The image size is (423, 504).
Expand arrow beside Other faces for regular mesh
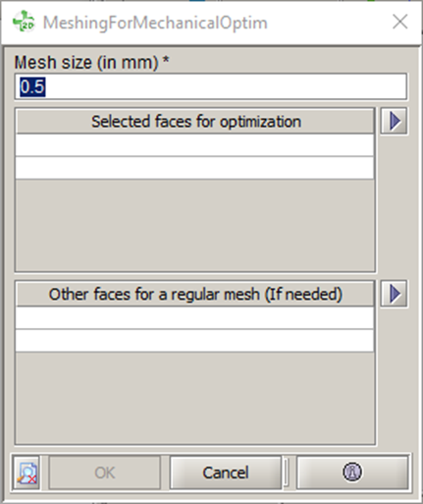pos(394,294)
